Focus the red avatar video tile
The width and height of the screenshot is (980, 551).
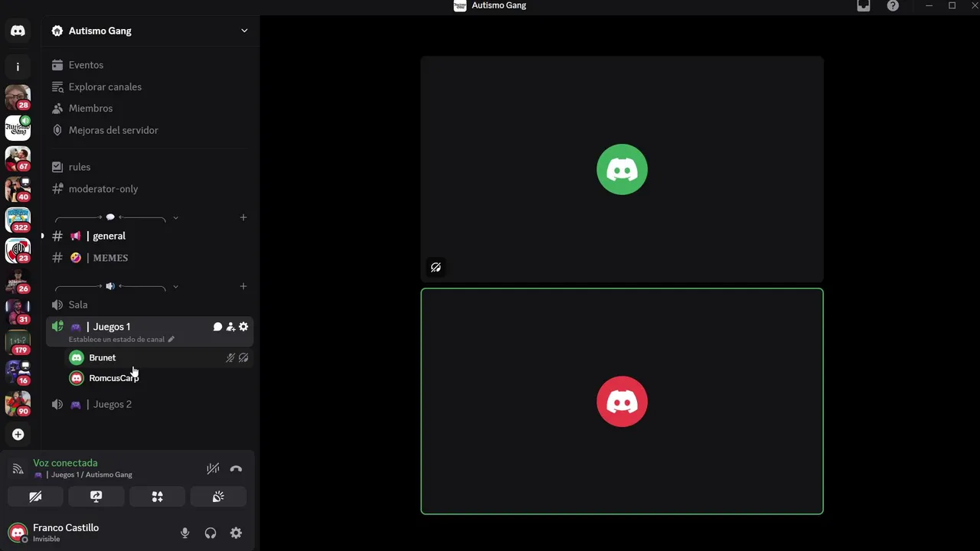(622, 401)
